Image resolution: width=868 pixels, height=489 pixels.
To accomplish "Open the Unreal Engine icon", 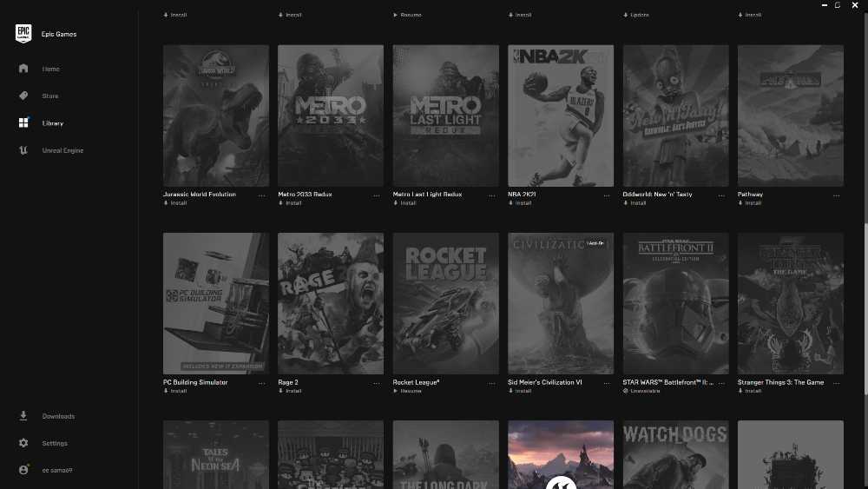I will tap(23, 150).
